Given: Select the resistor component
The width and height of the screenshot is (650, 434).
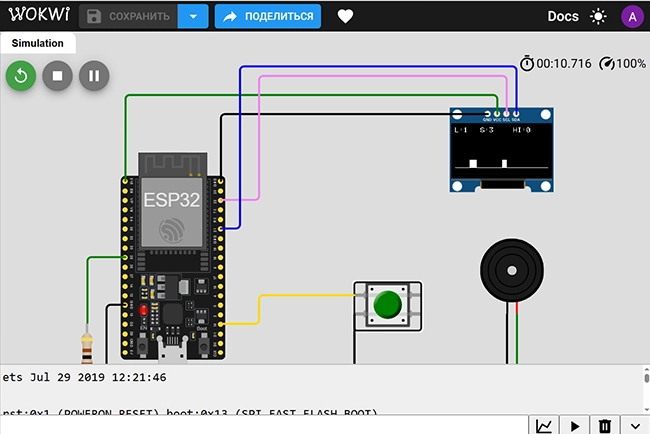Looking at the screenshot, I should (87, 347).
